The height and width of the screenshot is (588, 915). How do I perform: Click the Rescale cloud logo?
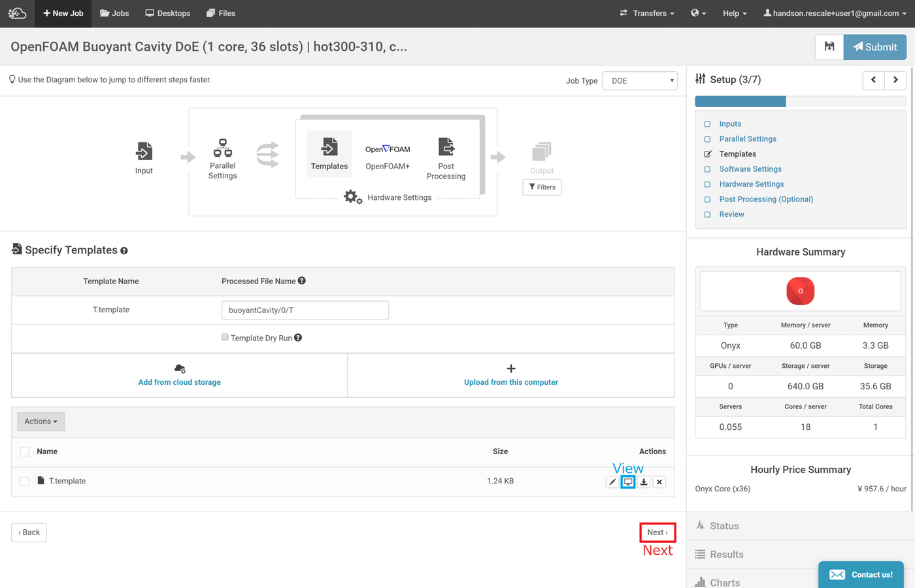click(x=17, y=13)
